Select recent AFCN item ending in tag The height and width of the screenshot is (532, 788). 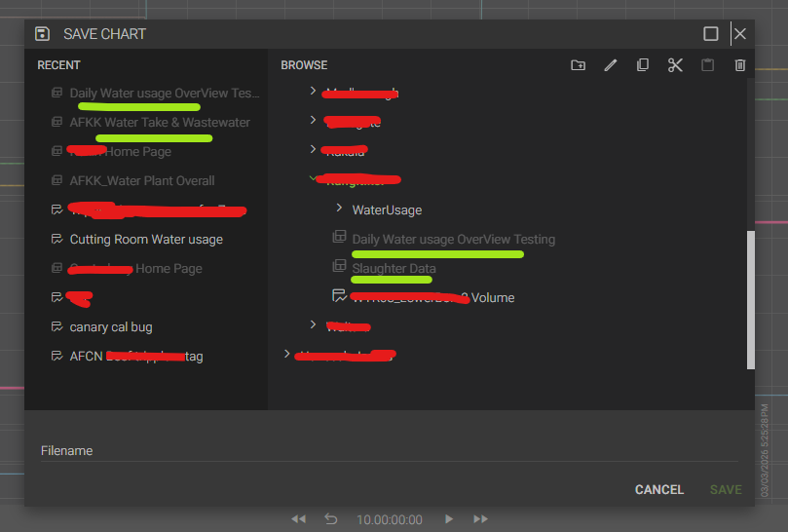click(x=136, y=356)
